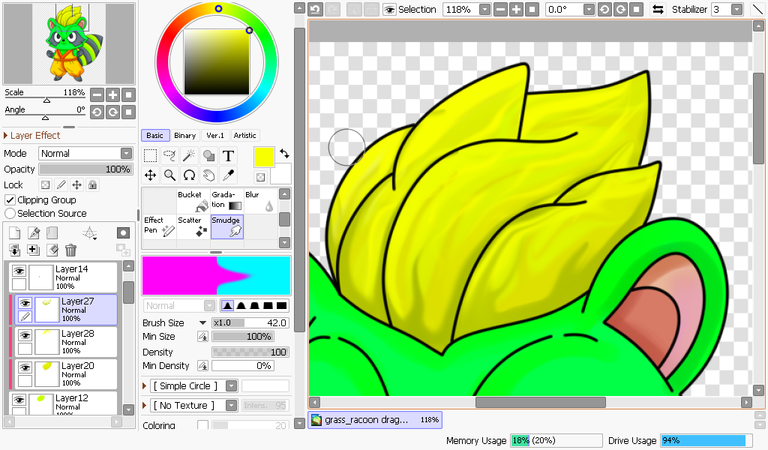768x450 pixels.
Task: Select the Hand pan tool
Action: 209,175
